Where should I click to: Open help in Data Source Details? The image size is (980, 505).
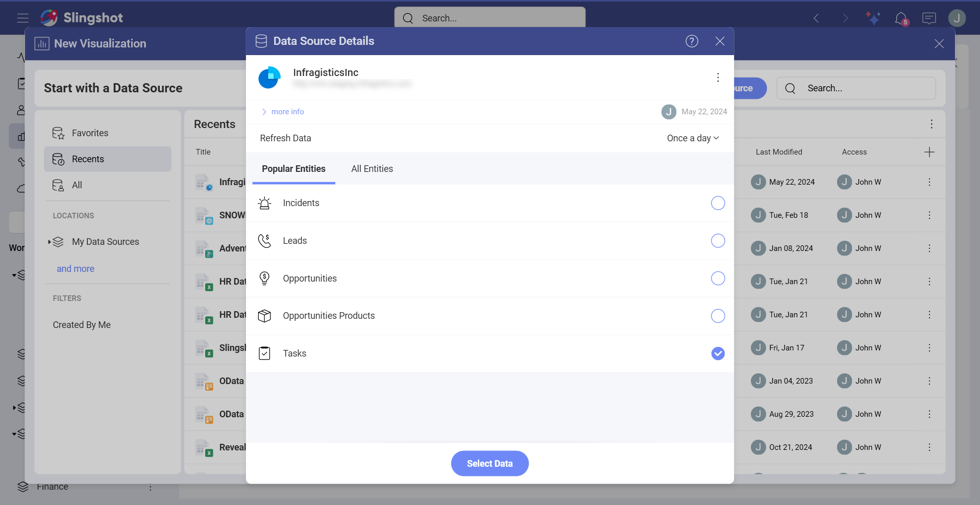pos(692,41)
